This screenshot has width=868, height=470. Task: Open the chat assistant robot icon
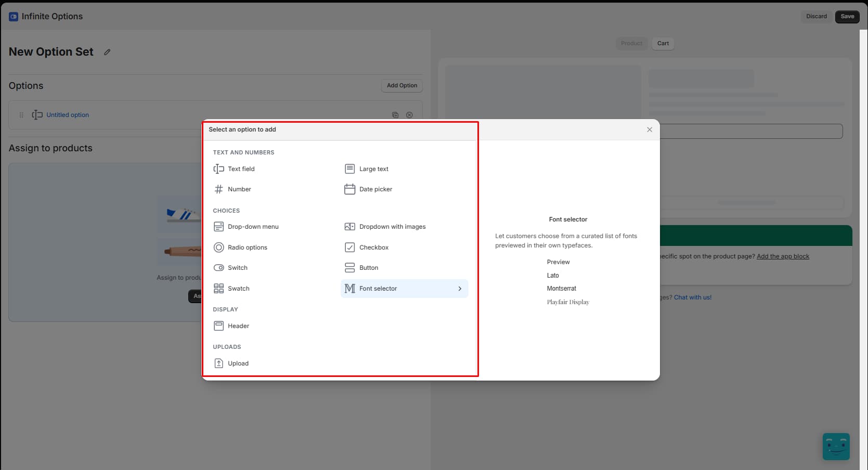pos(836,447)
